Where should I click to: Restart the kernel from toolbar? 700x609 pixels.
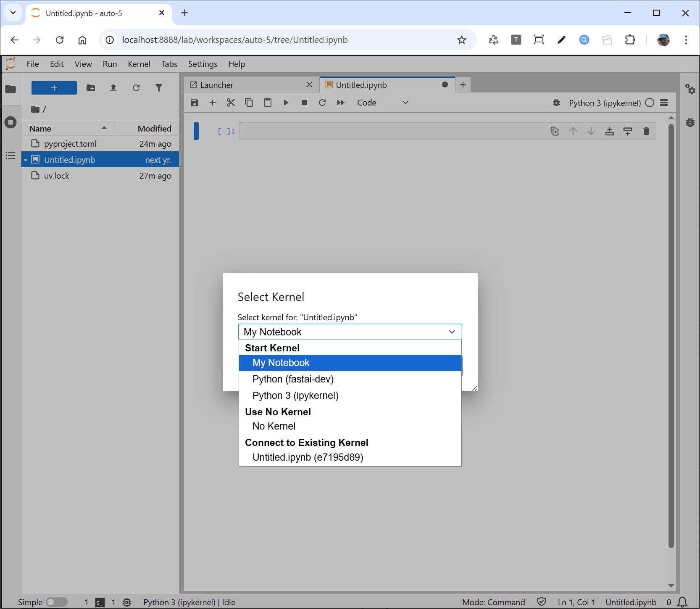click(322, 103)
